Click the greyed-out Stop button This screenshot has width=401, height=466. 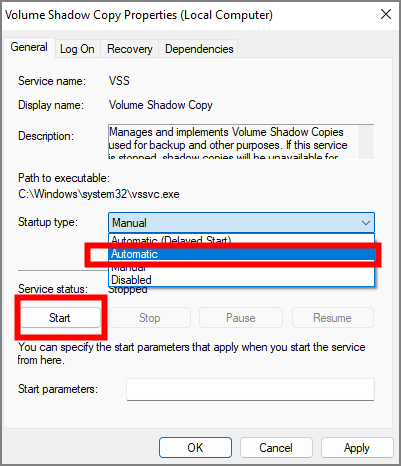(150, 318)
